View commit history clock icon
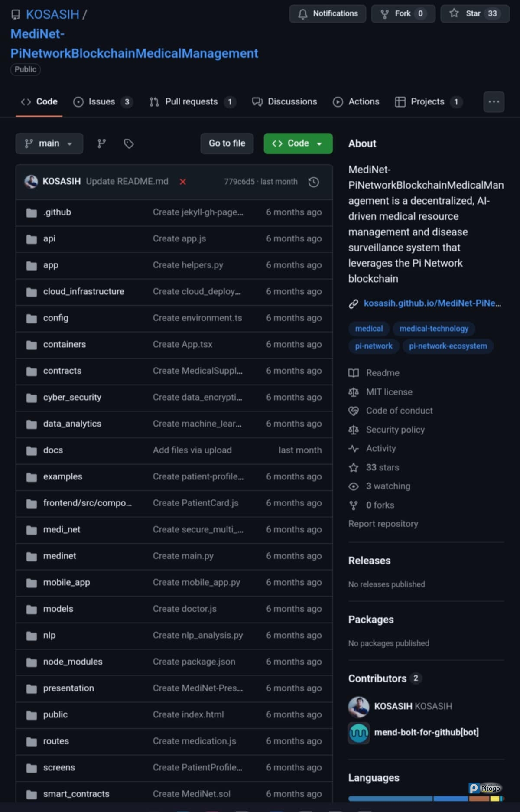Viewport: 520px width, 812px height. pyautogui.click(x=314, y=182)
